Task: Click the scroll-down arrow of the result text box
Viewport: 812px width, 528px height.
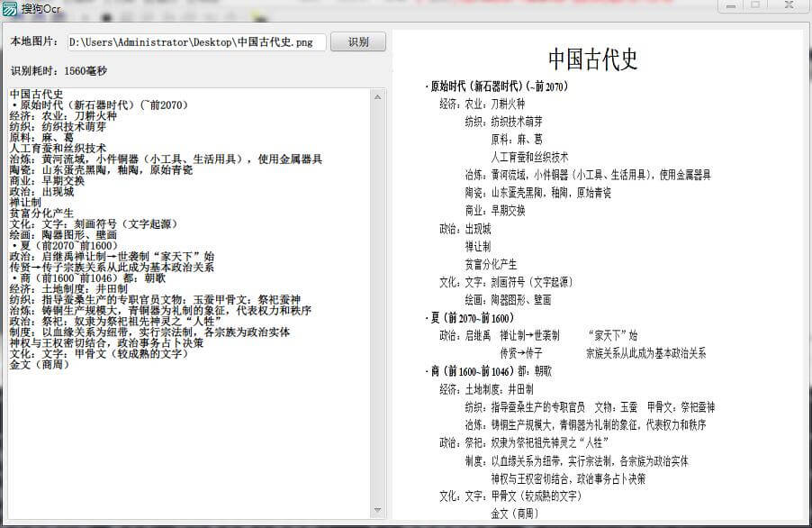Action: (378, 511)
